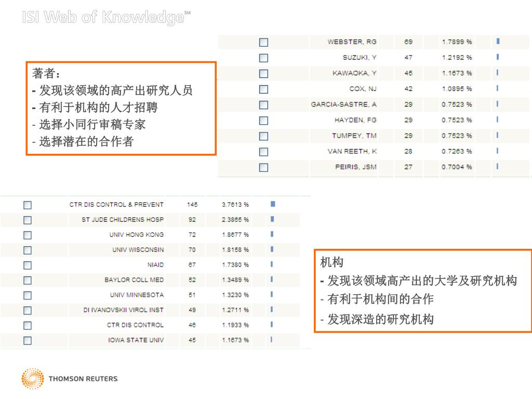Click institution UNIV HONG KONG
Screen dimensions: 532x399
137,234
